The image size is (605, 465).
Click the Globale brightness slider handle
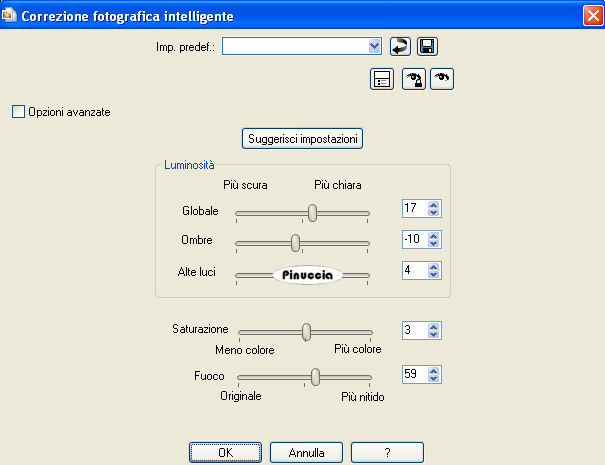coord(312,212)
